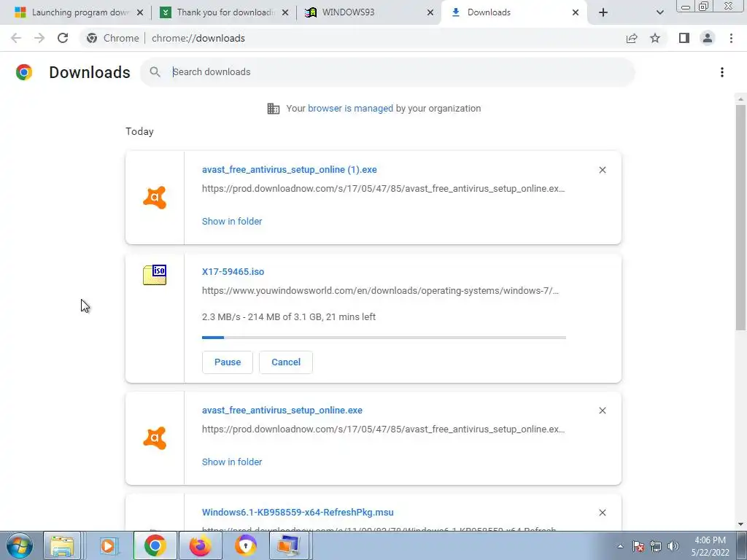The width and height of the screenshot is (747, 560).
Task: Click the page vertical scrollbar thumb
Action: (740, 217)
